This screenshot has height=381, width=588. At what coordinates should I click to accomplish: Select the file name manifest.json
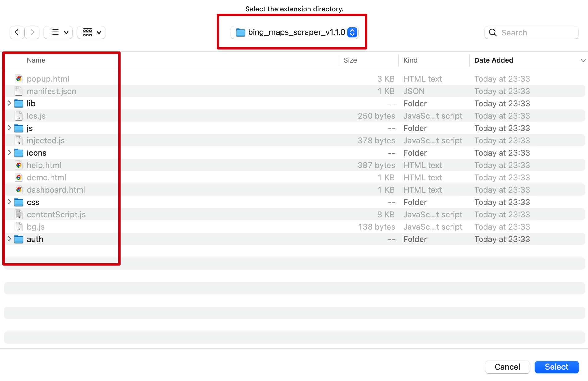pyautogui.click(x=51, y=91)
